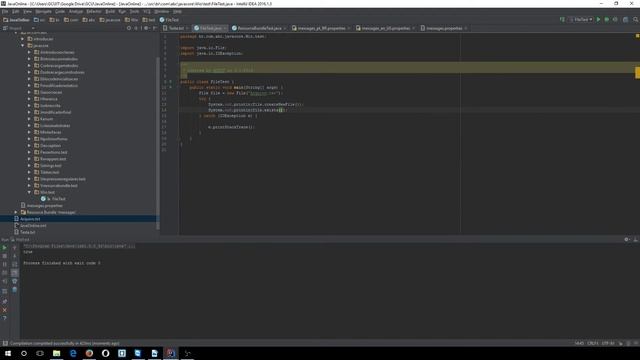This screenshot has width=640, height=360.
Task: Click the FileTest breadcrumb in the navigation bar
Action: tap(169, 20)
